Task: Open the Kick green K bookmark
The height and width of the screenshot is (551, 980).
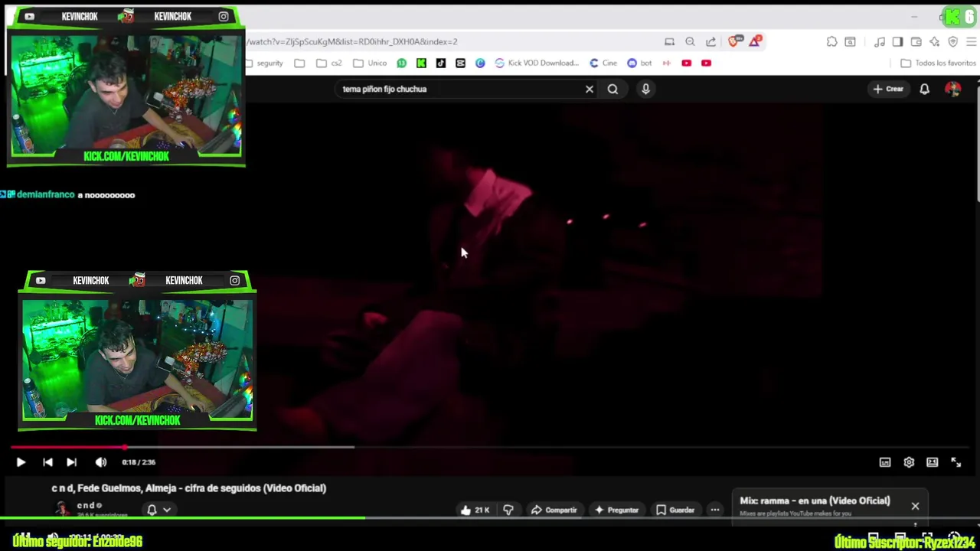Action: [421, 64]
